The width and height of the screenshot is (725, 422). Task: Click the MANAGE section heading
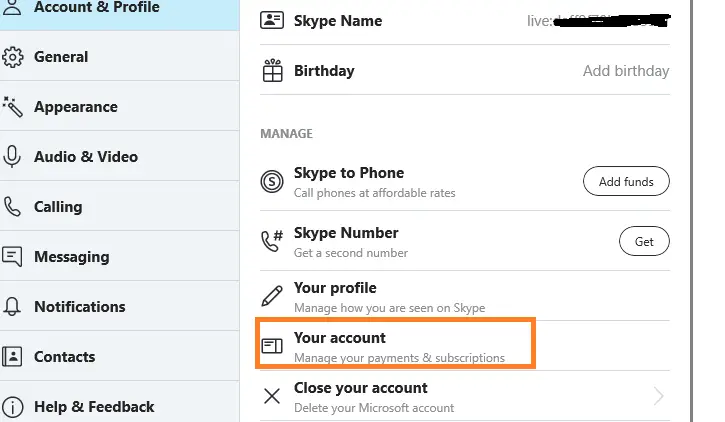[287, 134]
